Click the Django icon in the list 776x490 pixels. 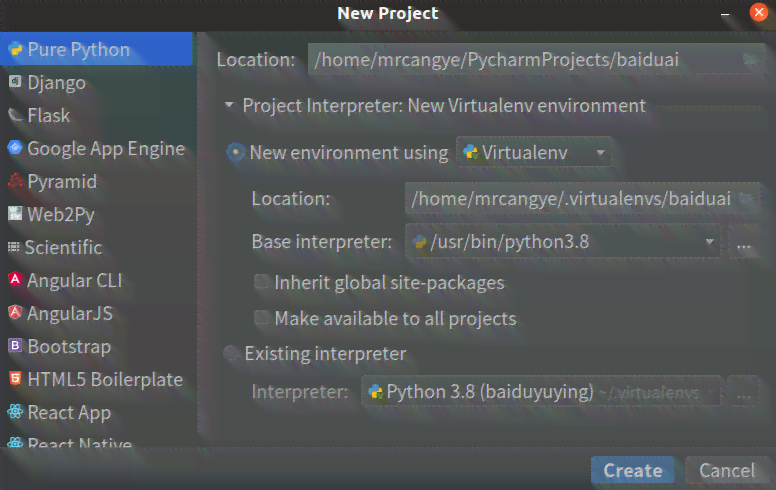[x=15, y=81]
